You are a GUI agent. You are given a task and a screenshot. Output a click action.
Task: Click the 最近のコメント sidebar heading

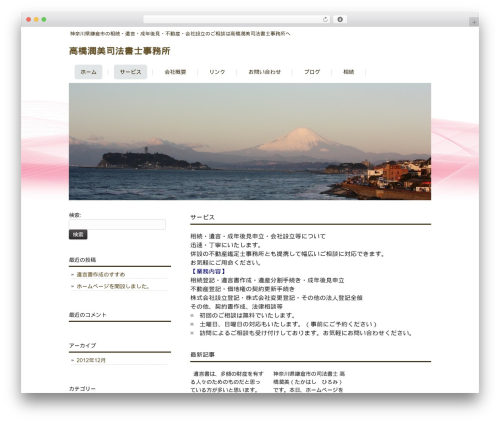tap(88, 315)
